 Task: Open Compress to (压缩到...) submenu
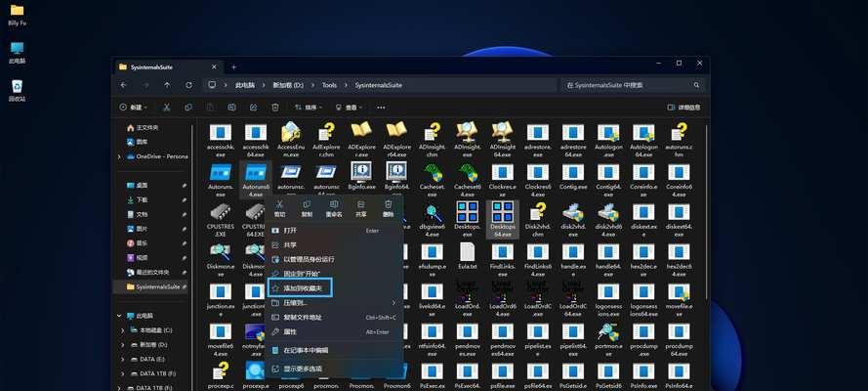tap(334, 303)
